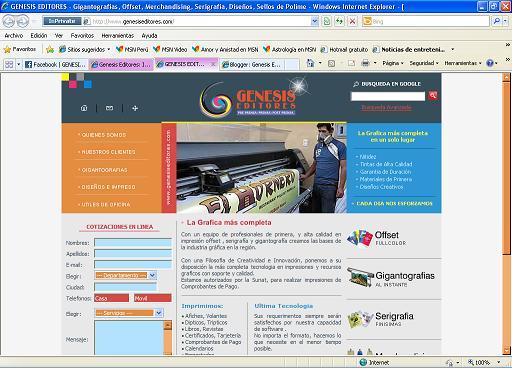Click the Add to favorites bar icon

(x=50, y=50)
